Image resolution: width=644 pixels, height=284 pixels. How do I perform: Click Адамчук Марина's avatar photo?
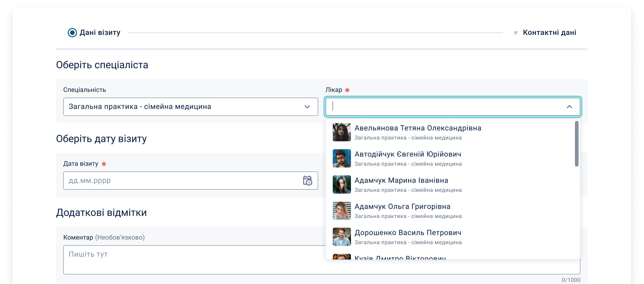point(342,184)
